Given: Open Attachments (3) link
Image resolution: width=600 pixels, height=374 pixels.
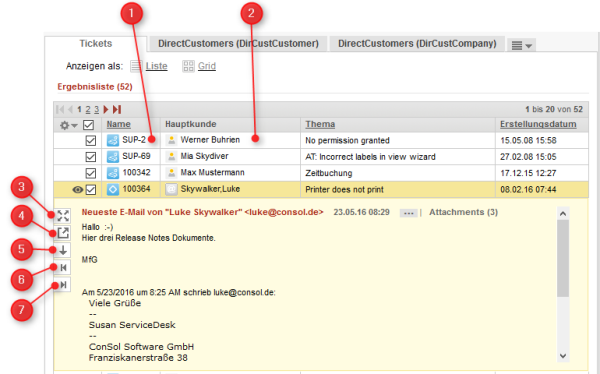Looking at the screenshot, I should click(x=463, y=212).
